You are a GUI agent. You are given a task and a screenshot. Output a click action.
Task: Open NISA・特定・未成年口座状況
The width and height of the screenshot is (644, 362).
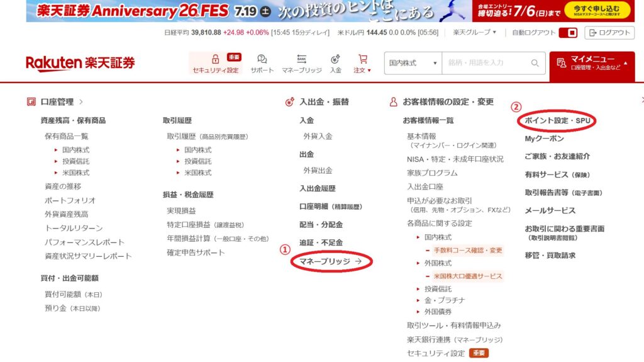(x=455, y=159)
